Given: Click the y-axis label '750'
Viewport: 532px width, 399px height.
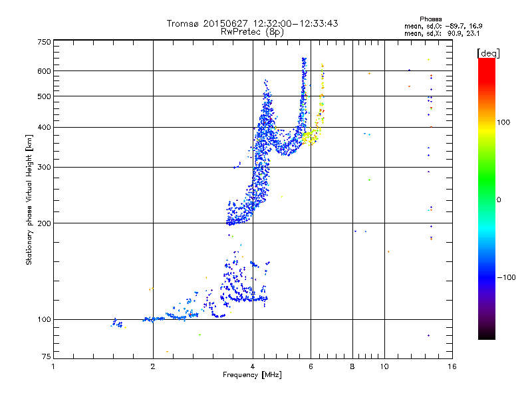Looking at the screenshot, I should (44, 42).
